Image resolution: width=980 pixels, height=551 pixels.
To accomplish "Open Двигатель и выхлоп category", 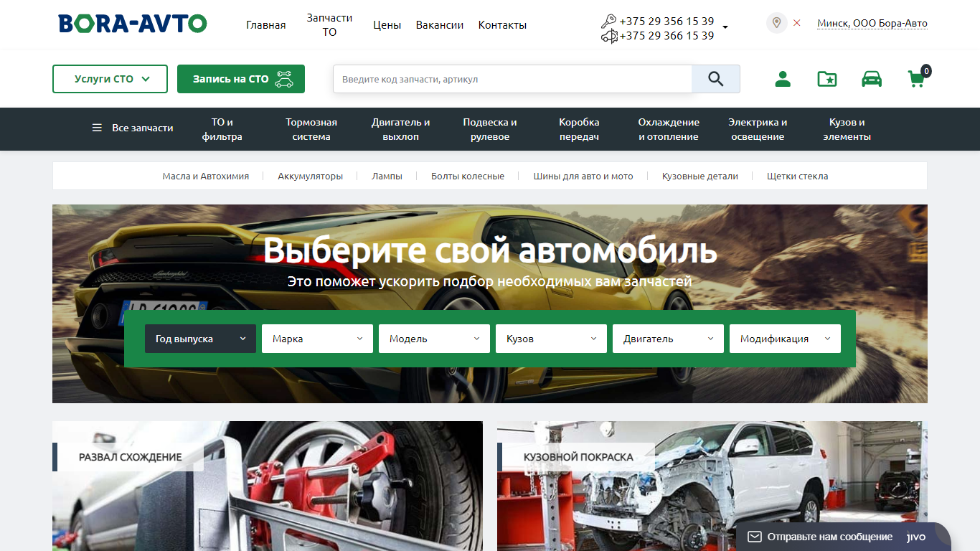I will pos(401,129).
